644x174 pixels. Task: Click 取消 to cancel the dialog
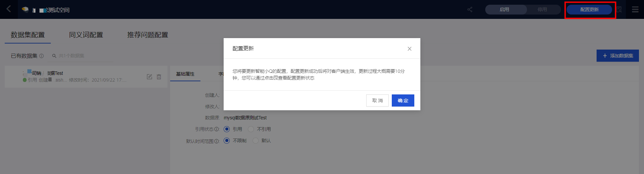pyautogui.click(x=377, y=100)
